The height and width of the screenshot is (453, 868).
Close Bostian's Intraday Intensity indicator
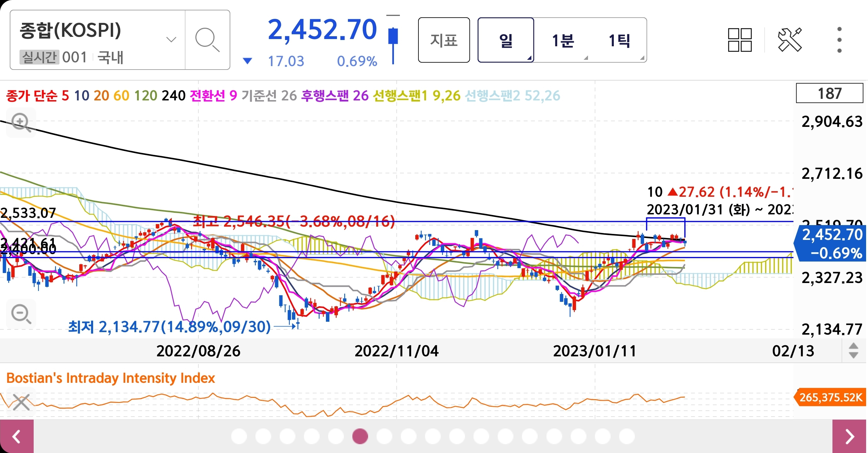coord(21,402)
